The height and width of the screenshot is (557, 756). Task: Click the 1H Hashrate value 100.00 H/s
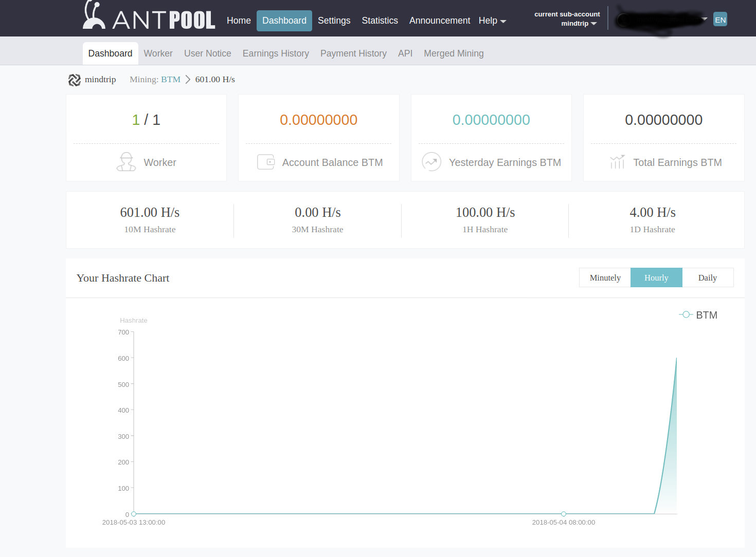click(485, 212)
